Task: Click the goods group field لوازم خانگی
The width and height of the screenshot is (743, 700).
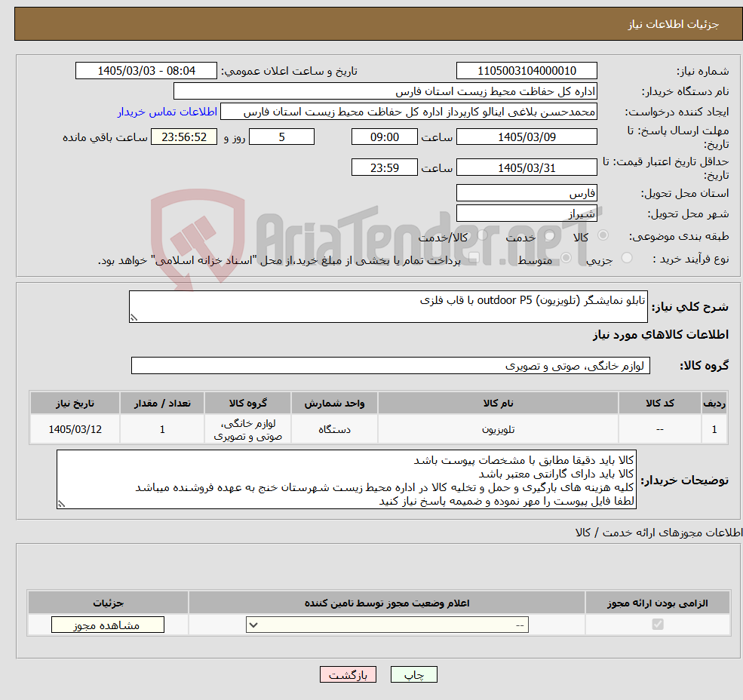Action: (391, 366)
